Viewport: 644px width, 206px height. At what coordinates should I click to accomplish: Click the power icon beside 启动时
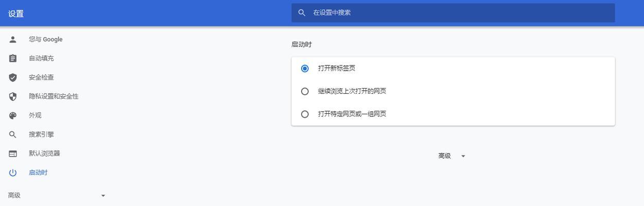pyautogui.click(x=13, y=173)
